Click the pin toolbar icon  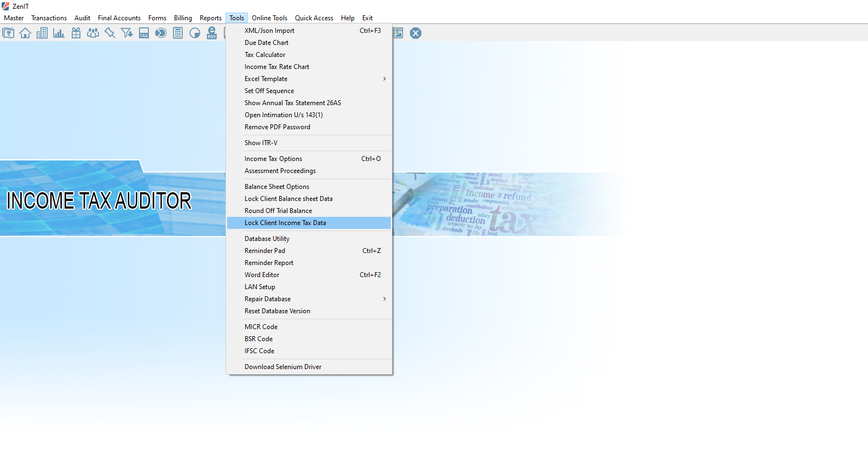click(110, 33)
